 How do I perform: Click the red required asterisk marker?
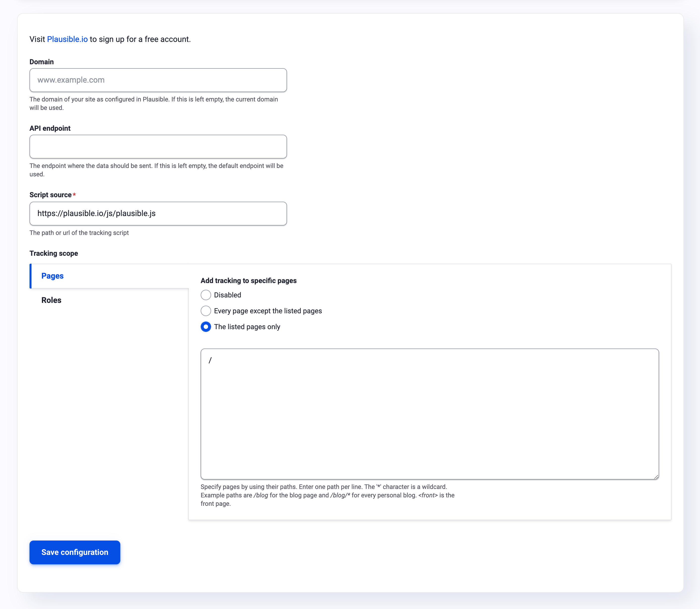[74, 195]
